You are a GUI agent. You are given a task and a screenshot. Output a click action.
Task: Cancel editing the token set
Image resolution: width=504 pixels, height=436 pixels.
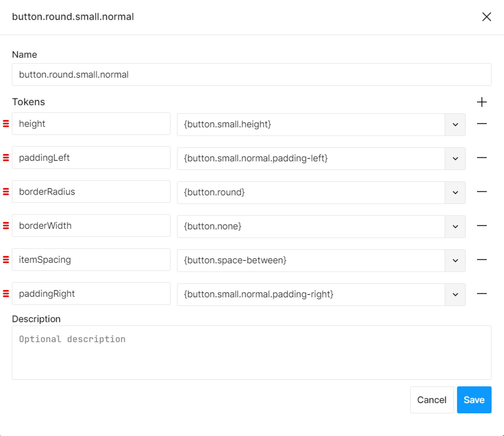432,400
